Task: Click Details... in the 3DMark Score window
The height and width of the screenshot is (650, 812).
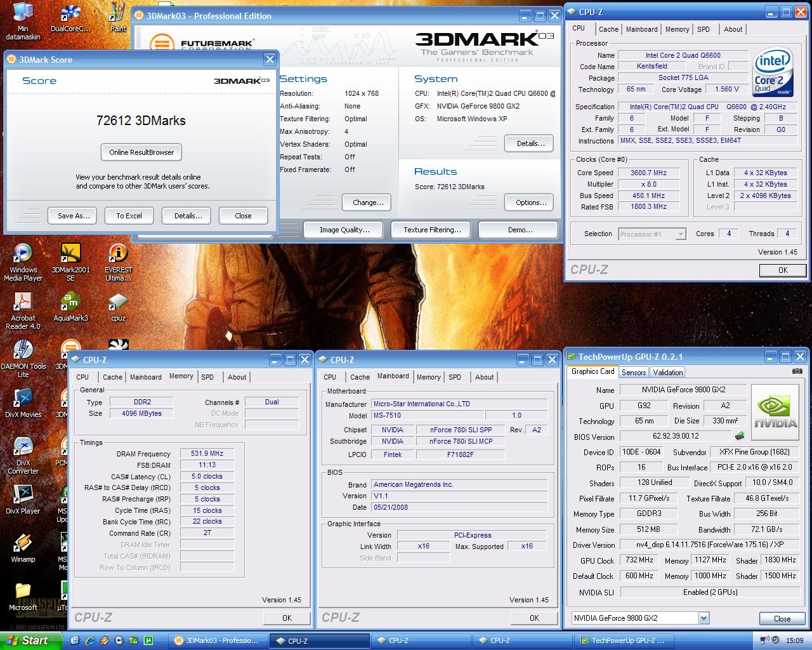Action: tap(188, 216)
